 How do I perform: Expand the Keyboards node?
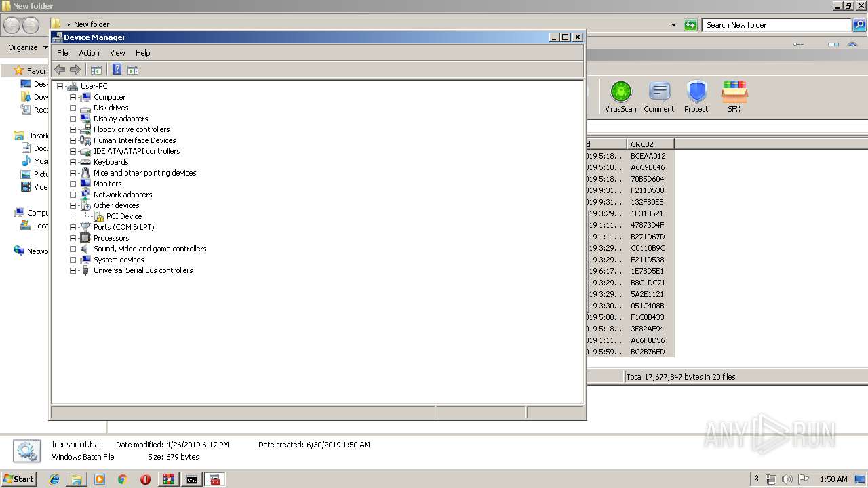(73, 162)
